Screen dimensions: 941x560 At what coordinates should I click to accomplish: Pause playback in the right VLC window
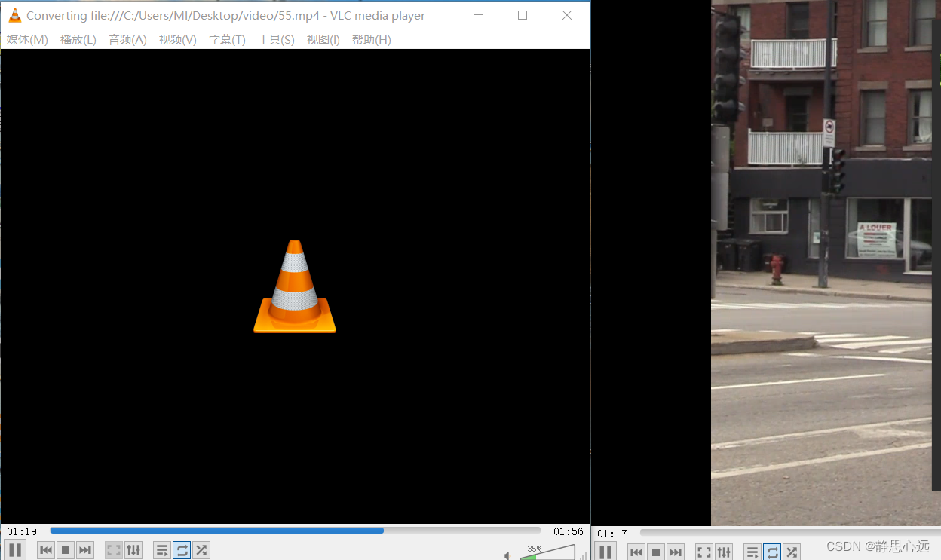[x=605, y=552]
